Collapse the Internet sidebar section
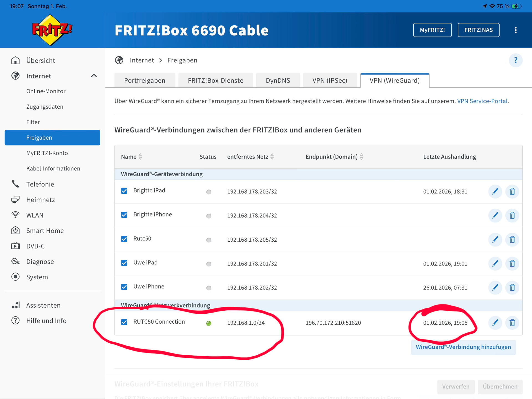Screen dimensions: 532x399 (x=94, y=76)
